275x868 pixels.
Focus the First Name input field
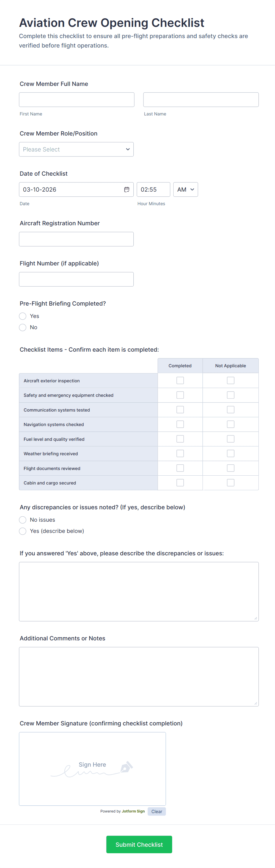(77, 100)
